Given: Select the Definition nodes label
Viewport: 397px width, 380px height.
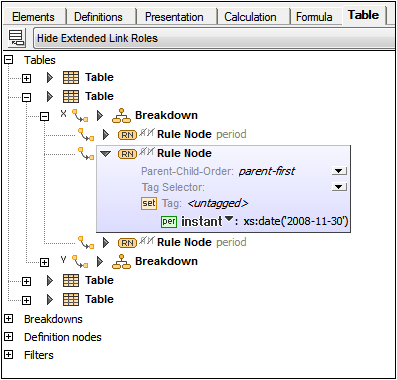Looking at the screenshot, I should click(63, 337).
